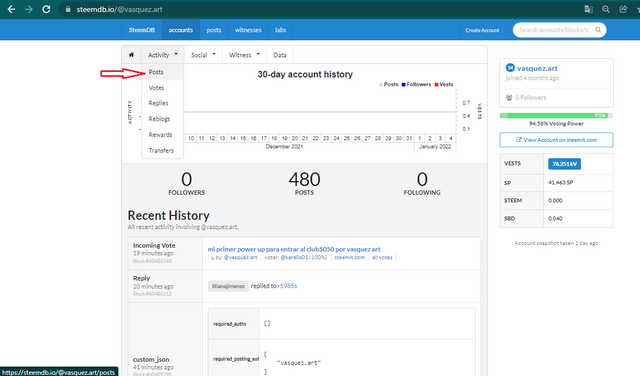Toggle Vests series in chart legend
The image size is (640, 376).
444,85
